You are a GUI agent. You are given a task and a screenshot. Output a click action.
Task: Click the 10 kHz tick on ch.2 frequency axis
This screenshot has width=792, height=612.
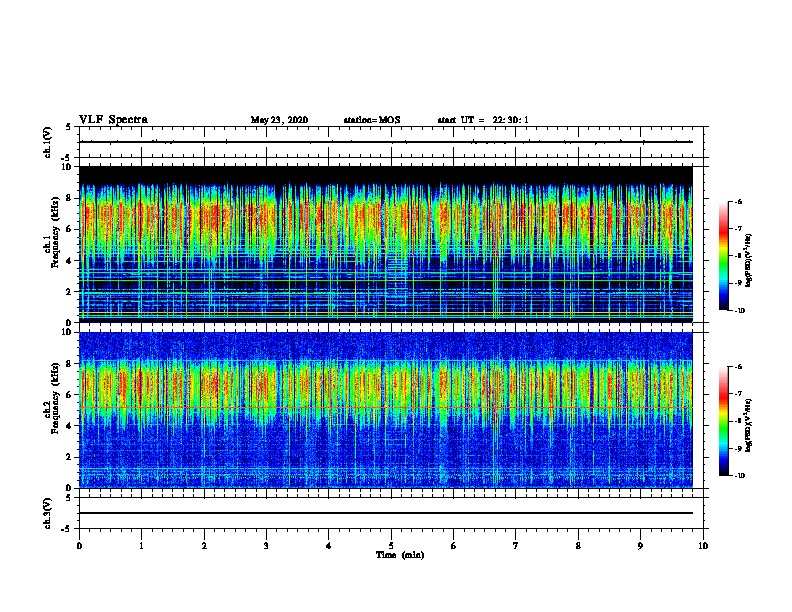coord(67,332)
